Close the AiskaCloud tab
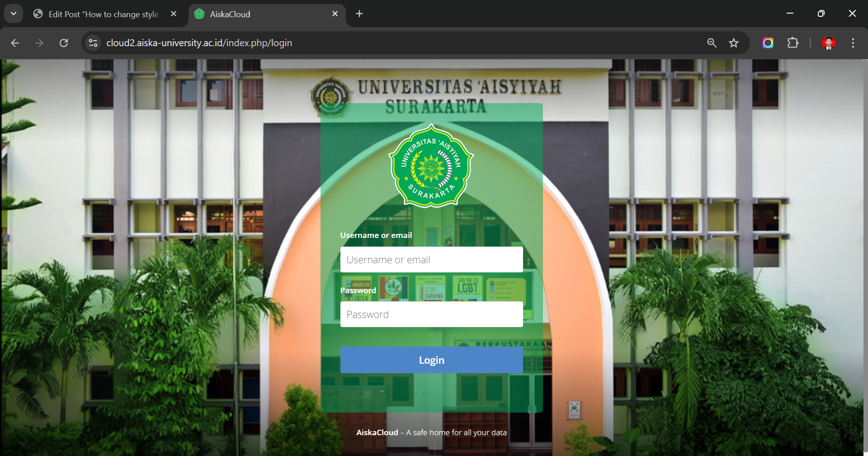Viewport: 868px width, 456px height. pyautogui.click(x=335, y=14)
